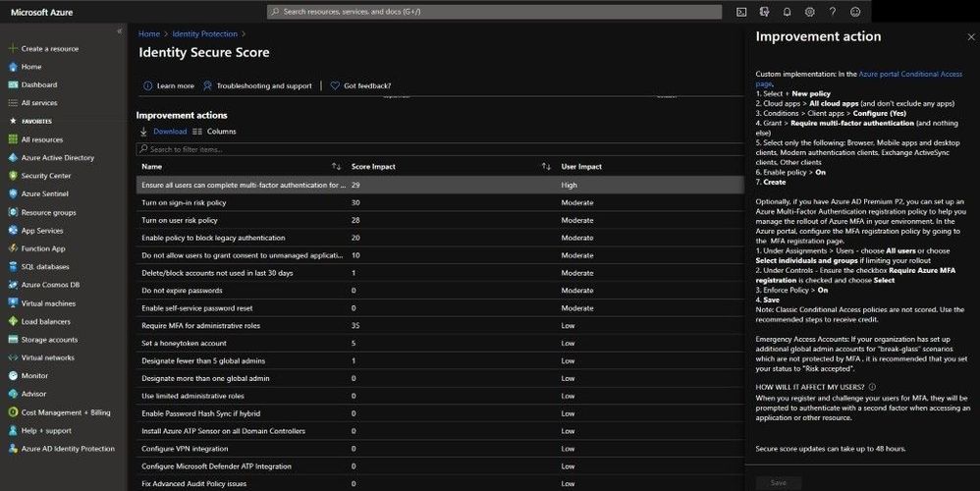Sort by the Name column arrows
The width and height of the screenshot is (980, 491).
tap(336, 166)
